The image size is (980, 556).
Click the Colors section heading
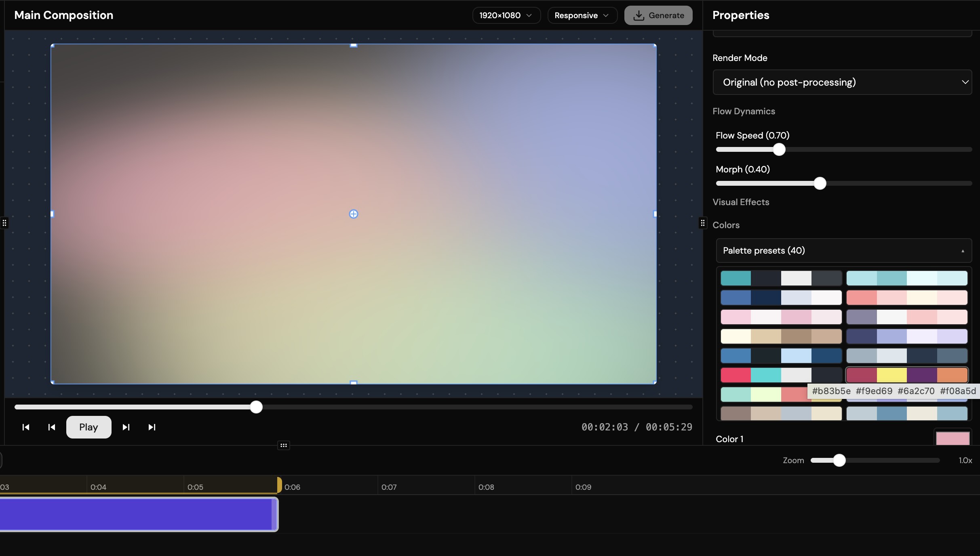pyautogui.click(x=726, y=225)
